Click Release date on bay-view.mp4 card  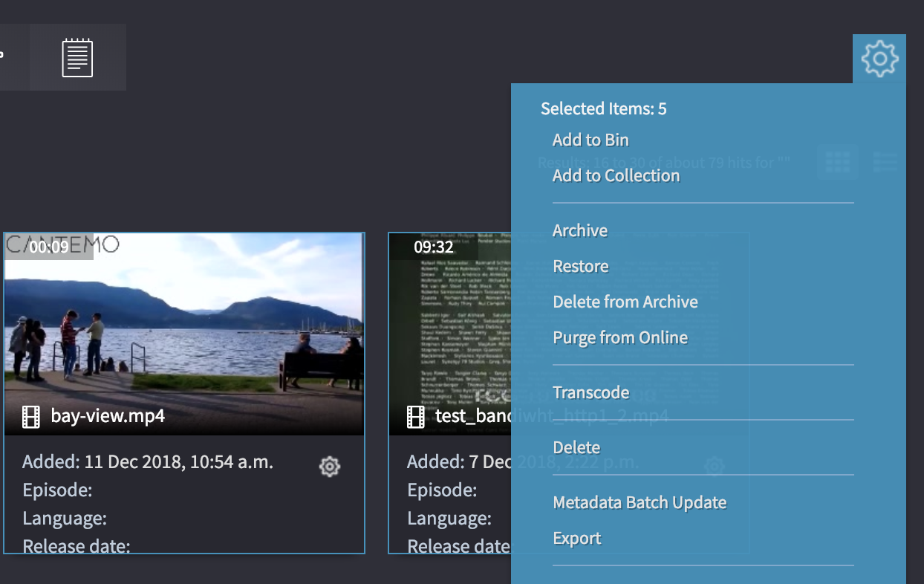pos(77,546)
